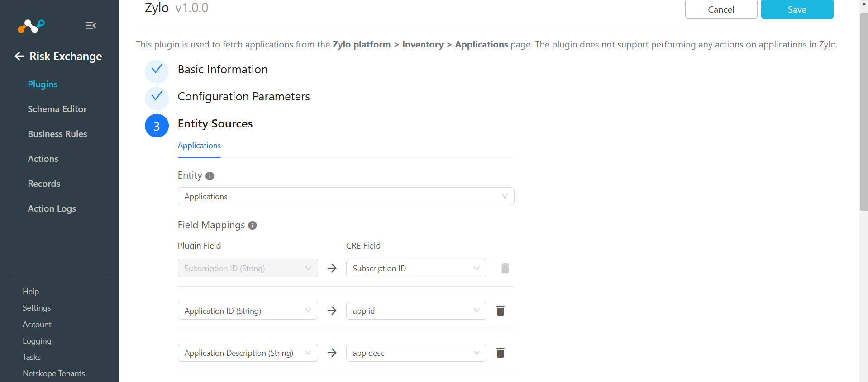The image size is (868, 382).
Task: Open Action Logs in sidebar
Action: [x=52, y=208]
